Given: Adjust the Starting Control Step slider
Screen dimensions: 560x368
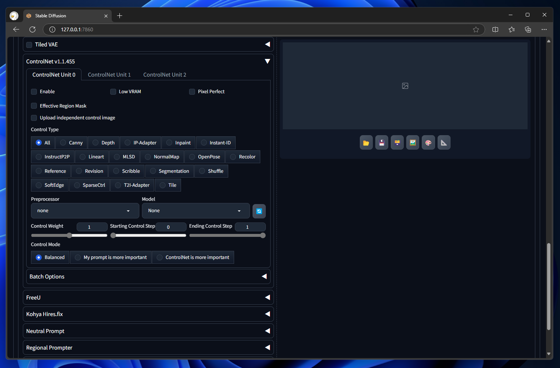Looking at the screenshot, I should point(148,235).
